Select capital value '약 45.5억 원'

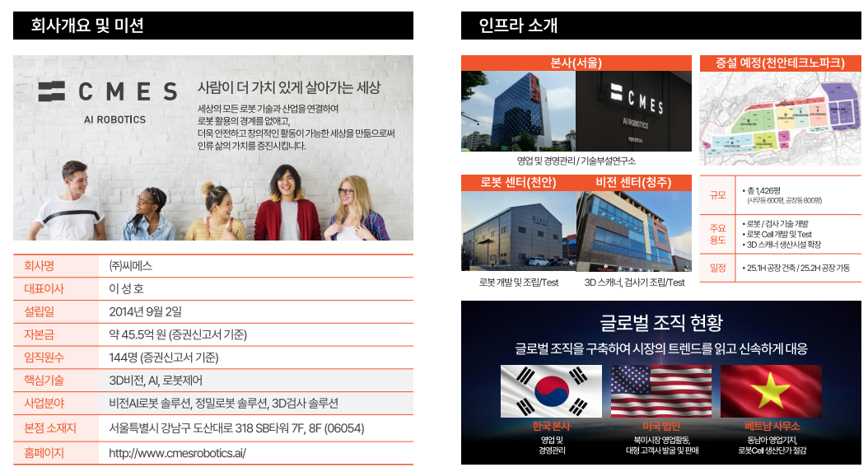coord(138,334)
